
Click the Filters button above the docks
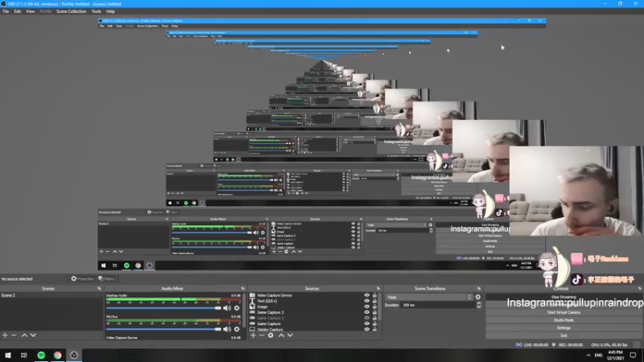106,278
